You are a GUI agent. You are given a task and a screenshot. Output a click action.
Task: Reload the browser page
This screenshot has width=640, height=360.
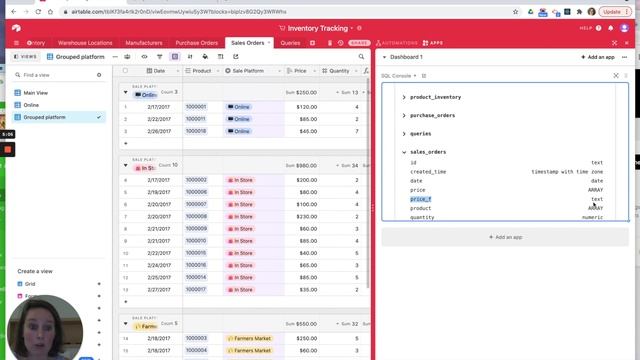(x=38, y=12)
